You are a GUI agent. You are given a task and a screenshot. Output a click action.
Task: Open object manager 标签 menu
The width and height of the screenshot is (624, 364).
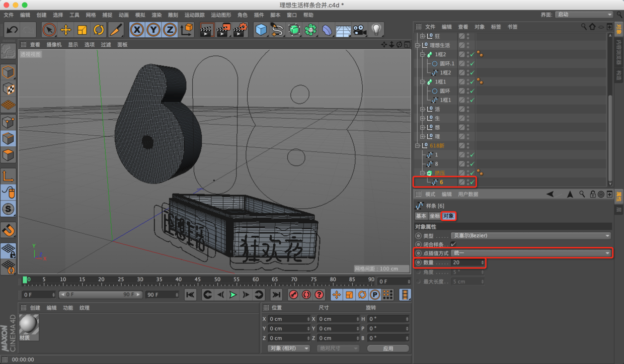pyautogui.click(x=496, y=27)
